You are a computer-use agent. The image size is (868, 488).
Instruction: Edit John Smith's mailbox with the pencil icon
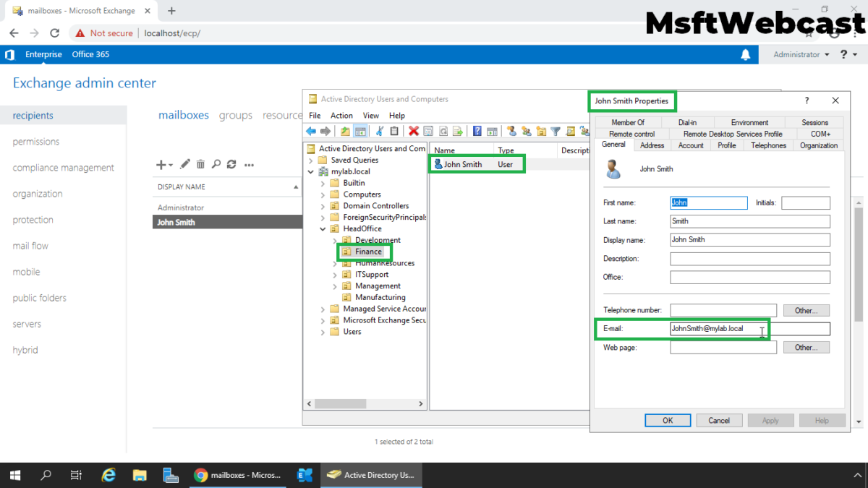(184, 164)
